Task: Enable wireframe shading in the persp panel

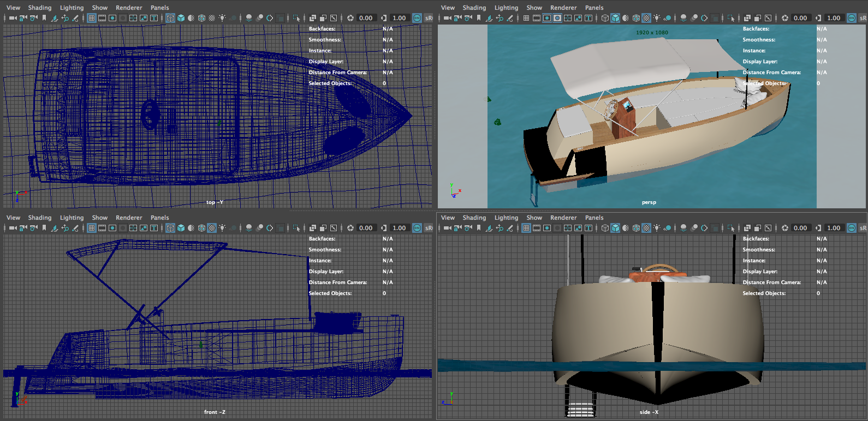Action: click(x=605, y=18)
